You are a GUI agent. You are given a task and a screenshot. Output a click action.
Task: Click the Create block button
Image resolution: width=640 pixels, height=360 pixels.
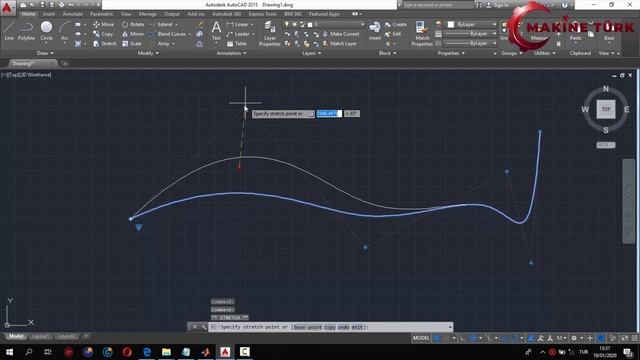tap(396, 24)
